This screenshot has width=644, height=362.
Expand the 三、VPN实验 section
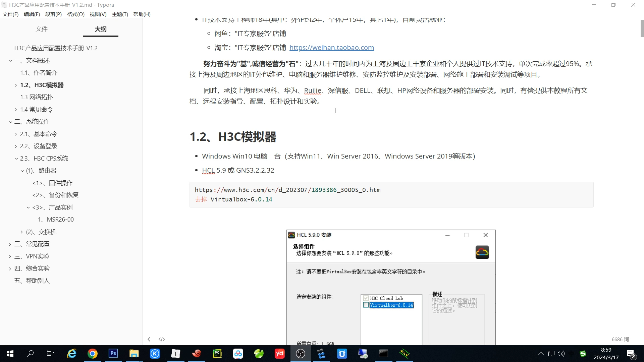pos(10,256)
